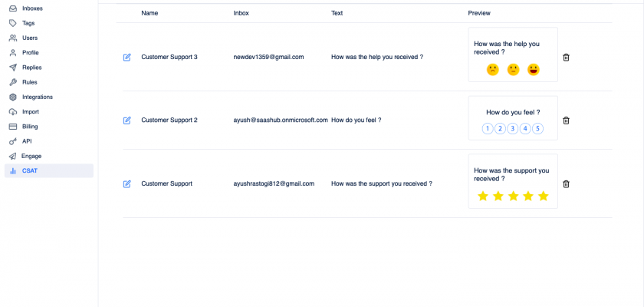This screenshot has width=644, height=307.
Task: Remove the ayushrastogi812 Customer Support survey
Action: pyautogui.click(x=566, y=184)
